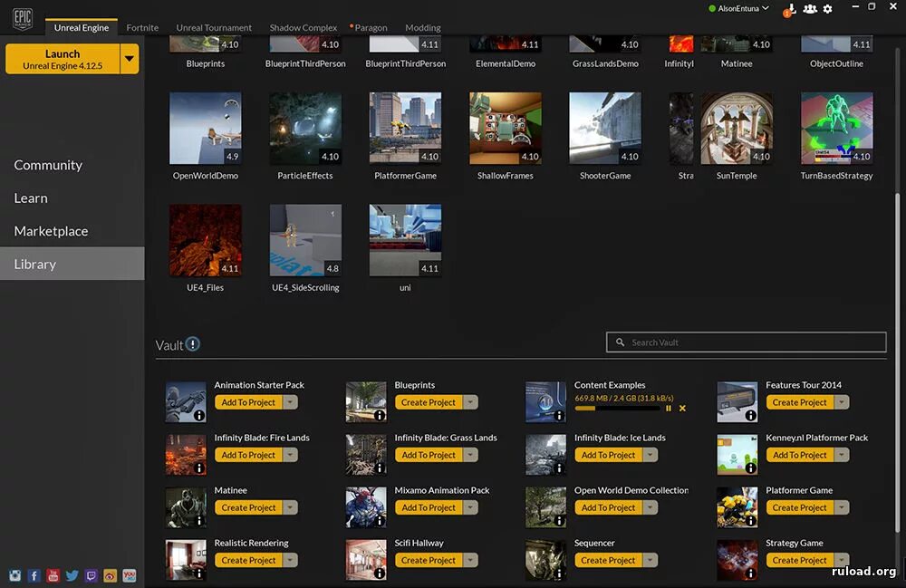Expand dropdown beside Sequencer Create Project

[x=651, y=560]
